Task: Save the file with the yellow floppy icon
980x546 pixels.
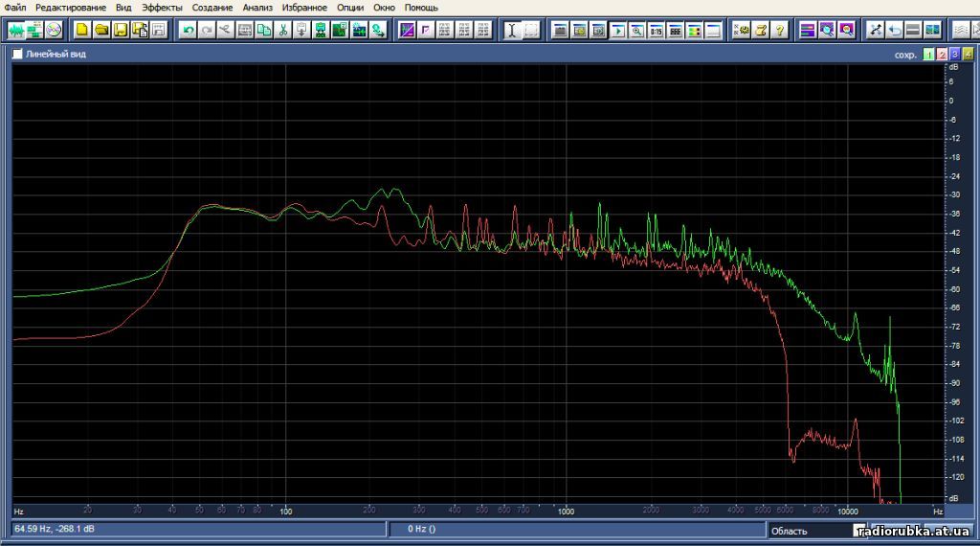Action: [121, 30]
